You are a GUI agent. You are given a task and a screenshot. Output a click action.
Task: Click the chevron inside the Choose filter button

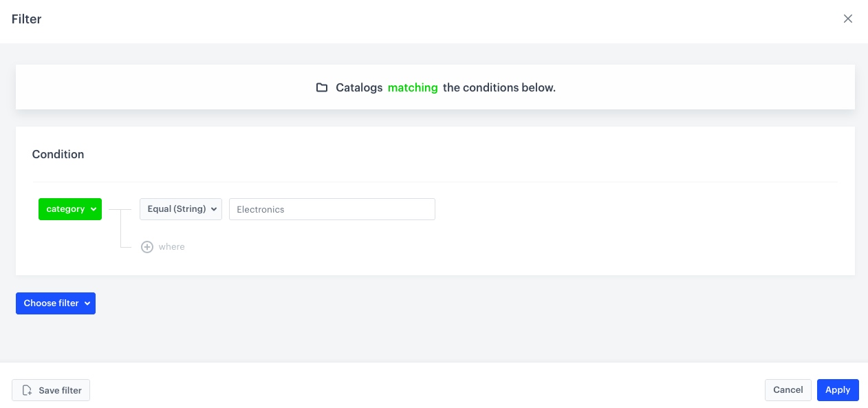point(87,303)
